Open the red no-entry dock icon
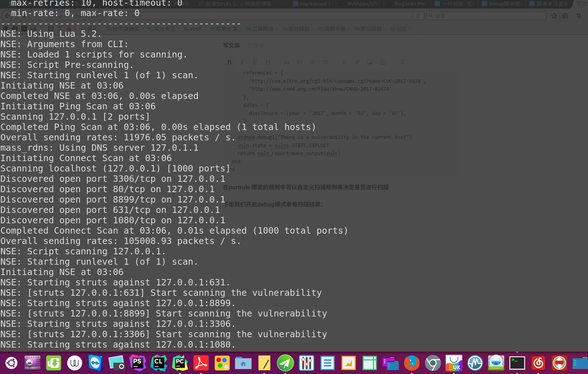 coord(559,363)
